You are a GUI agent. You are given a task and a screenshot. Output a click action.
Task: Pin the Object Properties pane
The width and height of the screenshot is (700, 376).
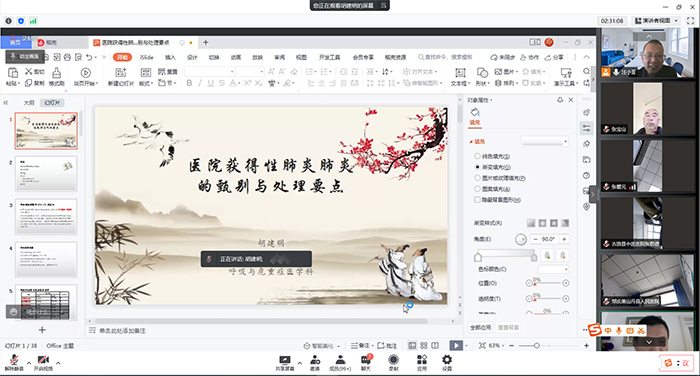pos(560,100)
